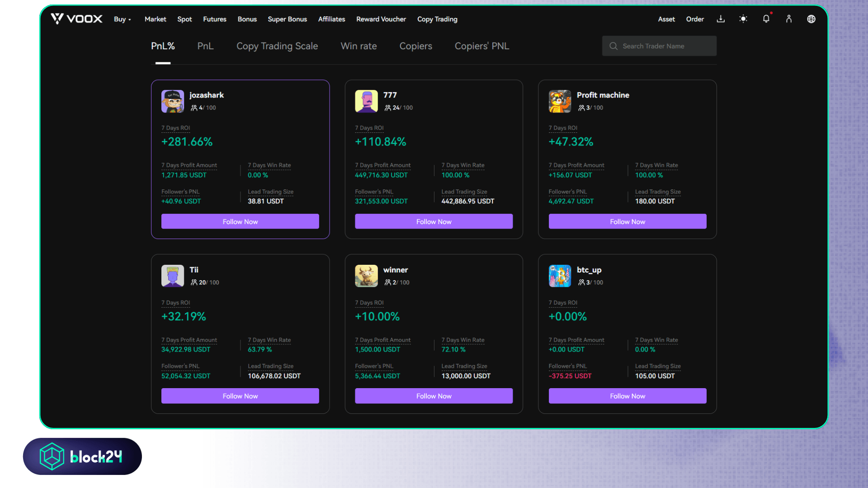Open the Super Bonus page
868x488 pixels.
[287, 19]
